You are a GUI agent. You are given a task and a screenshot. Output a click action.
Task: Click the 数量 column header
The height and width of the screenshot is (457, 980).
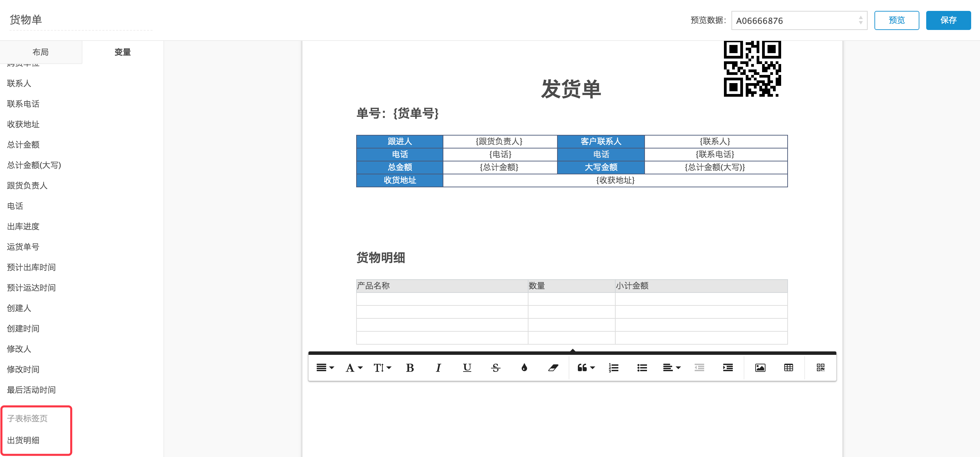point(571,286)
